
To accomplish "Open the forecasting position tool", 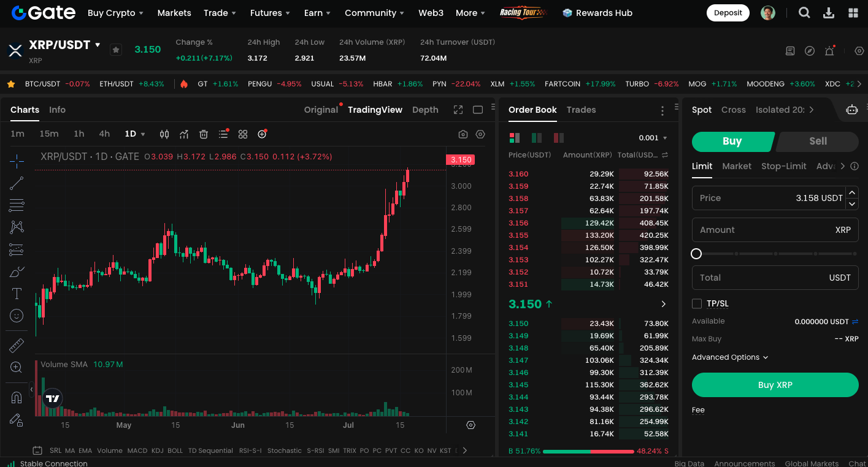I will click(x=17, y=249).
